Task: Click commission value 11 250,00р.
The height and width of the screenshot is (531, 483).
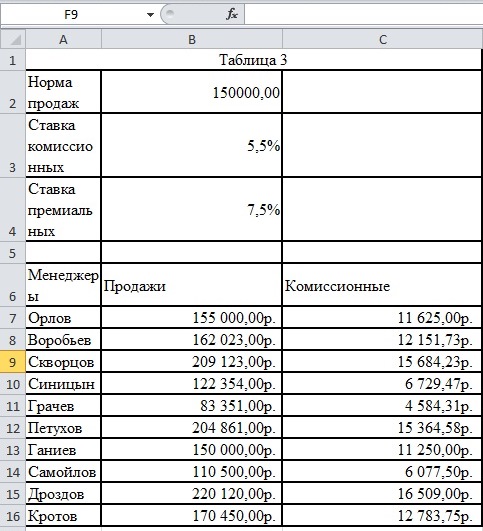Action: click(382, 450)
